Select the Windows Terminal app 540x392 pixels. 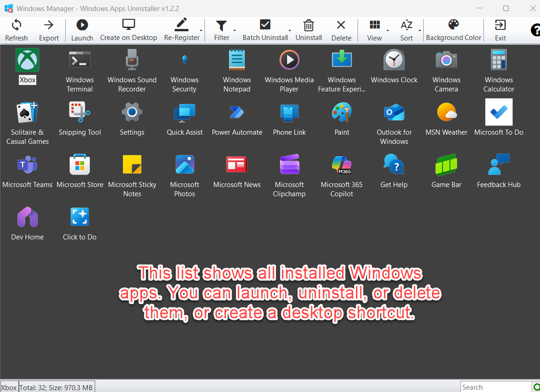[x=80, y=71]
